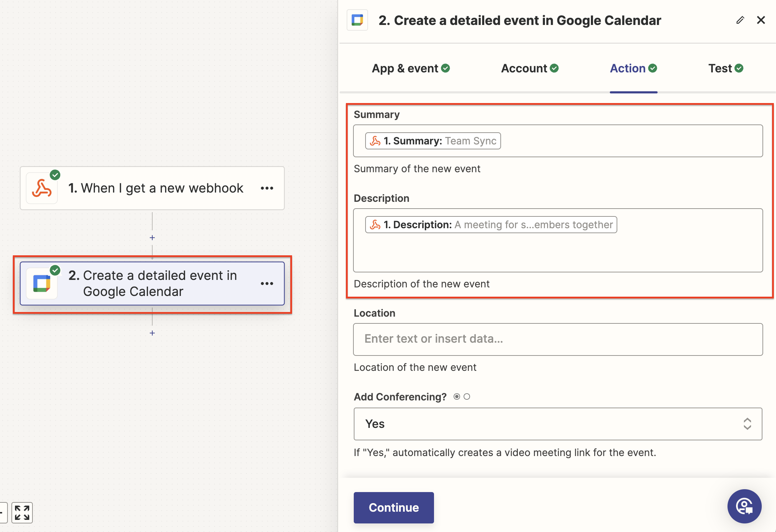Add a step after Google Calendar step
Image resolution: width=776 pixels, height=532 pixels.
[x=152, y=333]
